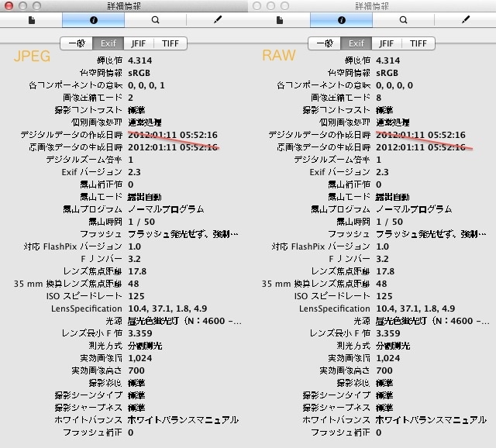Viewport: 496px width, 448px height.
Task: Click brightness value 4.314 in RAW window
Action: (387, 60)
